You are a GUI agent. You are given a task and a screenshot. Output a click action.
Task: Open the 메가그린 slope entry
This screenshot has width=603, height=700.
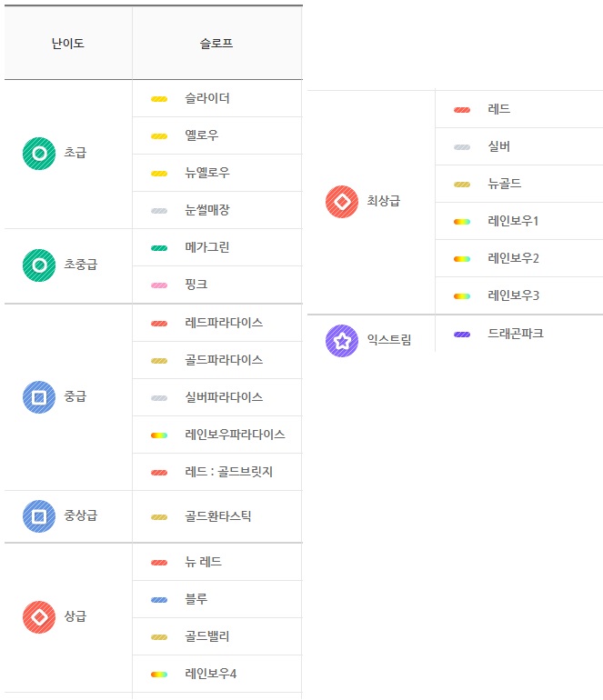pos(207,247)
